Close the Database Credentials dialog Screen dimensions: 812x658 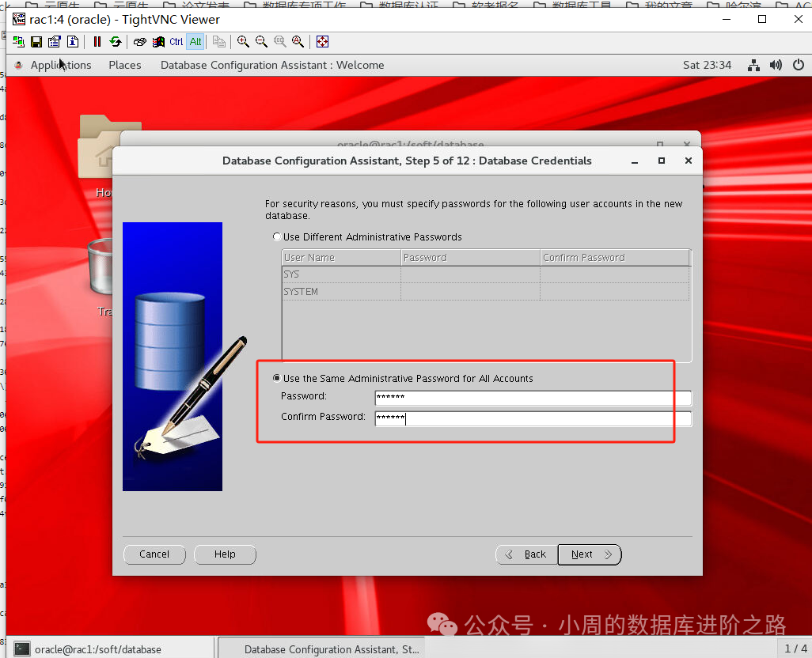689,161
